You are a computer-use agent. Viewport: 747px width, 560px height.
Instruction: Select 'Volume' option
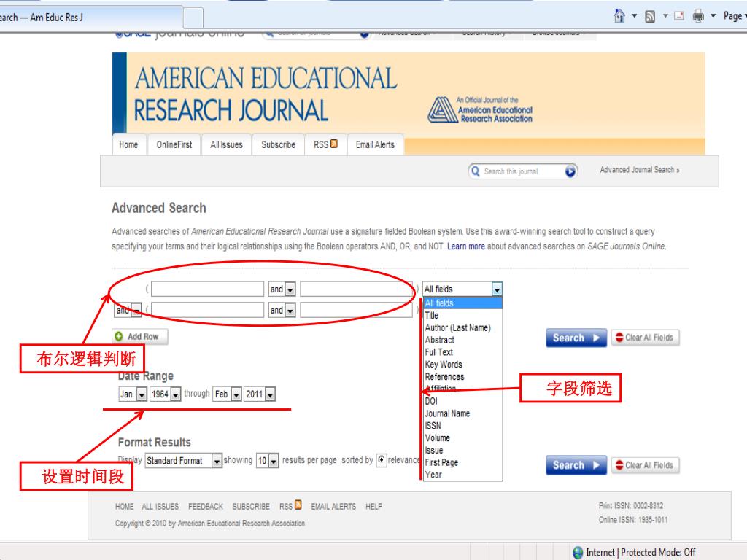pos(463,438)
